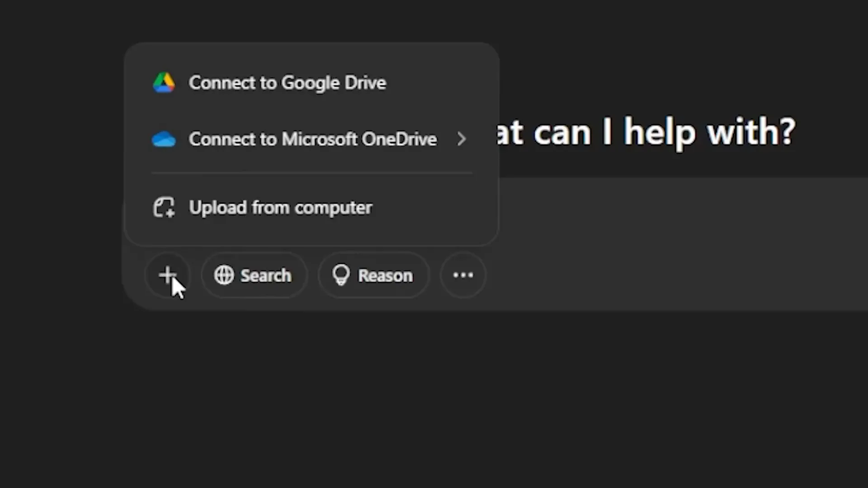Expand the OneDrive submenu chevron arrow

coord(461,139)
